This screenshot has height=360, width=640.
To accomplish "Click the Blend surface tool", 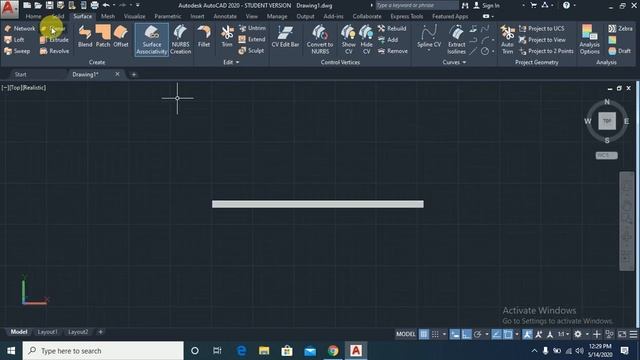I will 85,36.
